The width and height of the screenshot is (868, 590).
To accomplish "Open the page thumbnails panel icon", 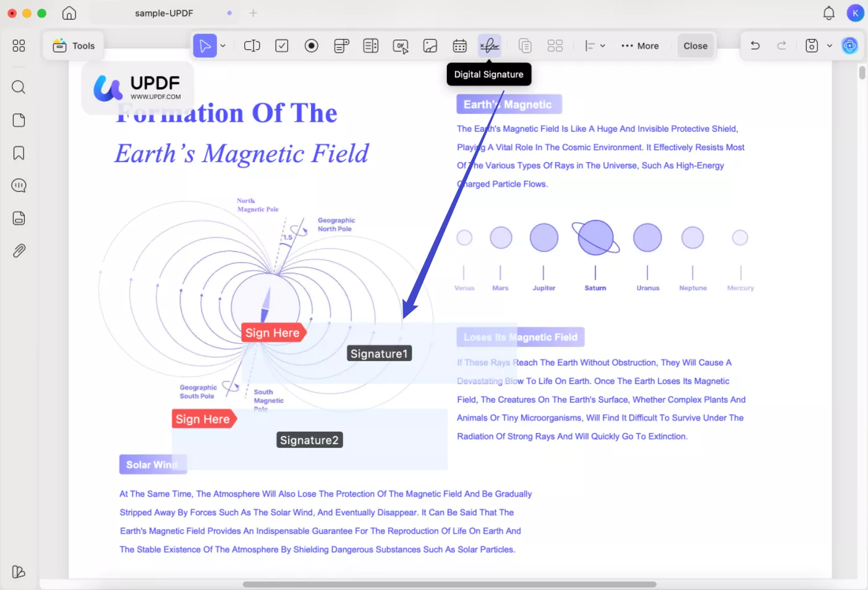I will pos(19,120).
